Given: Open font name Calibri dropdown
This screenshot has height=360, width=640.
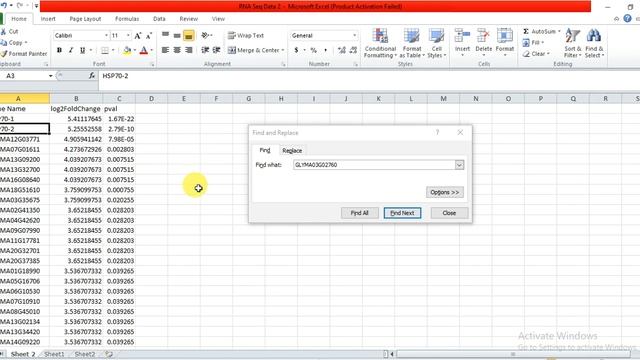Looking at the screenshot, I should click(106, 36).
